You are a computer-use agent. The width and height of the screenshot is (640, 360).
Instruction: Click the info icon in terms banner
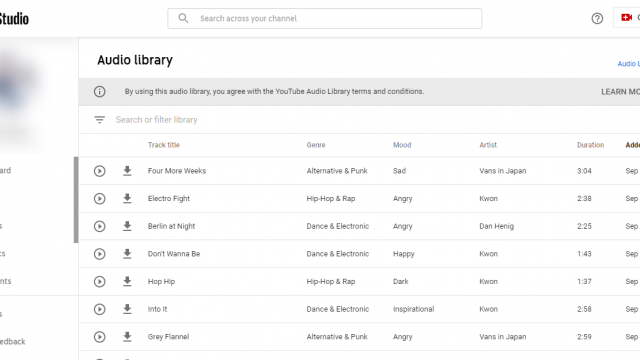click(x=100, y=91)
